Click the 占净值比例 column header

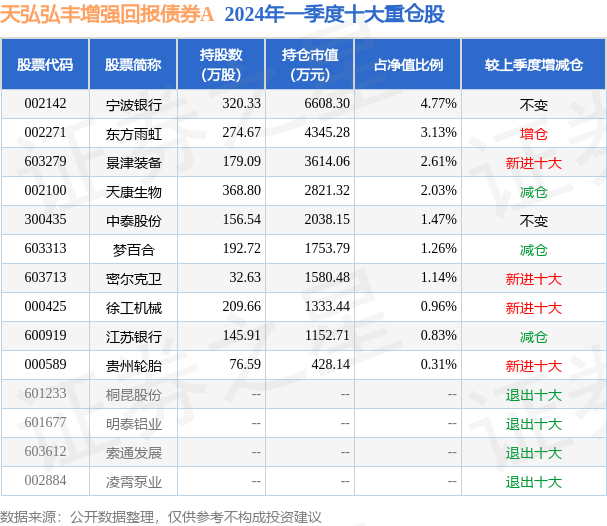click(x=408, y=65)
